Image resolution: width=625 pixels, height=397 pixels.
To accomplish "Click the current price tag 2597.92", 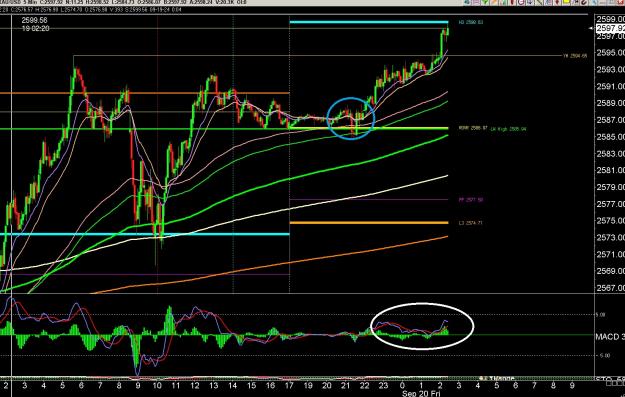I will pyautogui.click(x=611, y=28).
